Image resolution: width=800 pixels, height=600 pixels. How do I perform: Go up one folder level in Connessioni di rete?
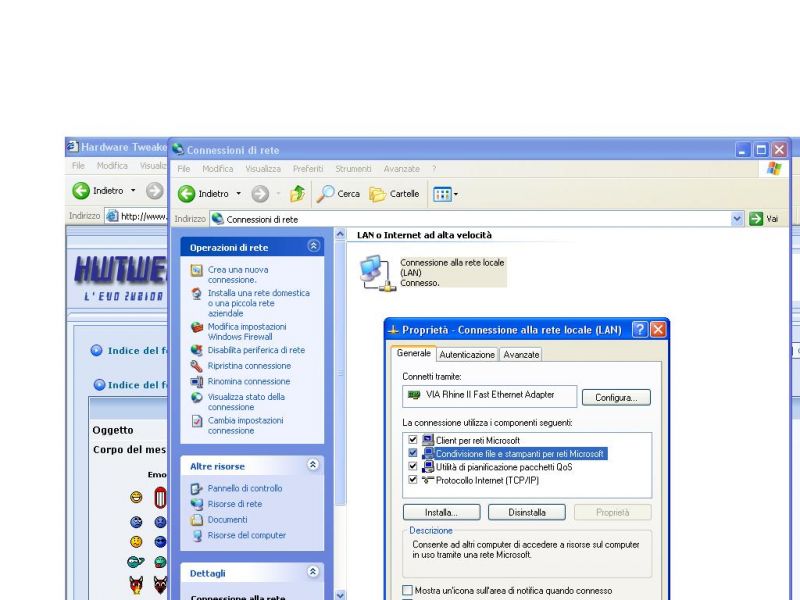297,194
